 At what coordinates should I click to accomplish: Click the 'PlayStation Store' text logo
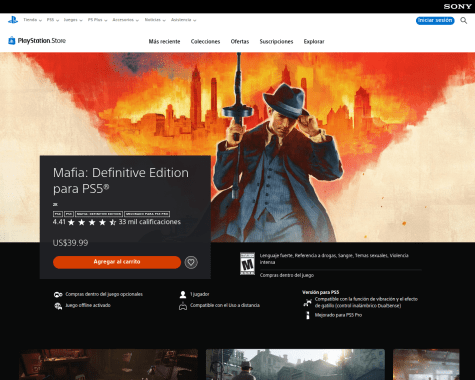pyautogui.click(x=42, y=41)
